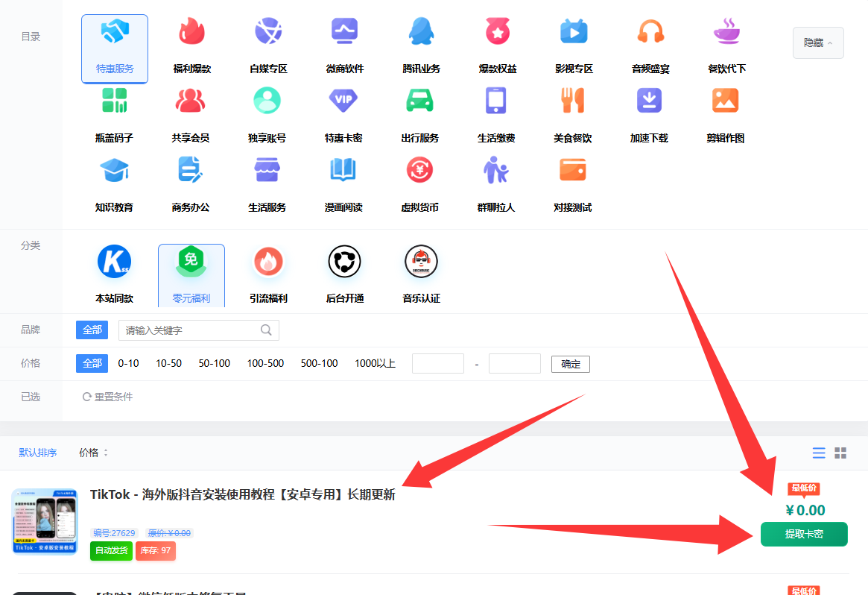Click the brand keyword search field
Screen dimensions: 868x595
tap(191, 330)
